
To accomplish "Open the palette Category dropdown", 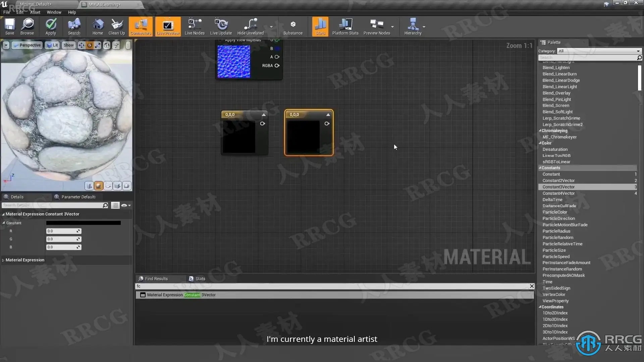I will [x=599, y=51].
